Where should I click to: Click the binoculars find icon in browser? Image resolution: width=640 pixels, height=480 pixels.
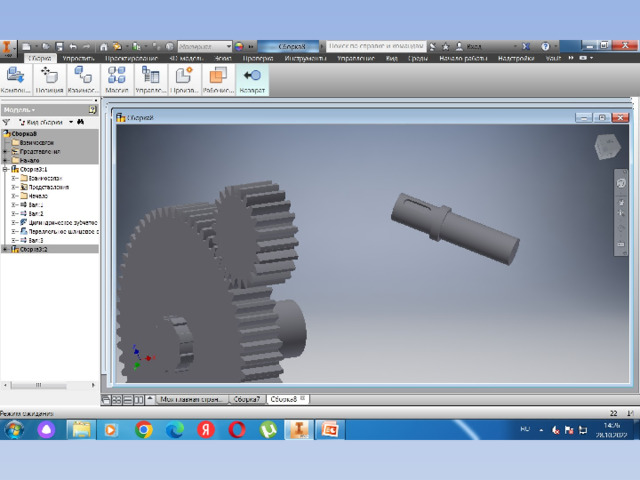coord(80,122)
